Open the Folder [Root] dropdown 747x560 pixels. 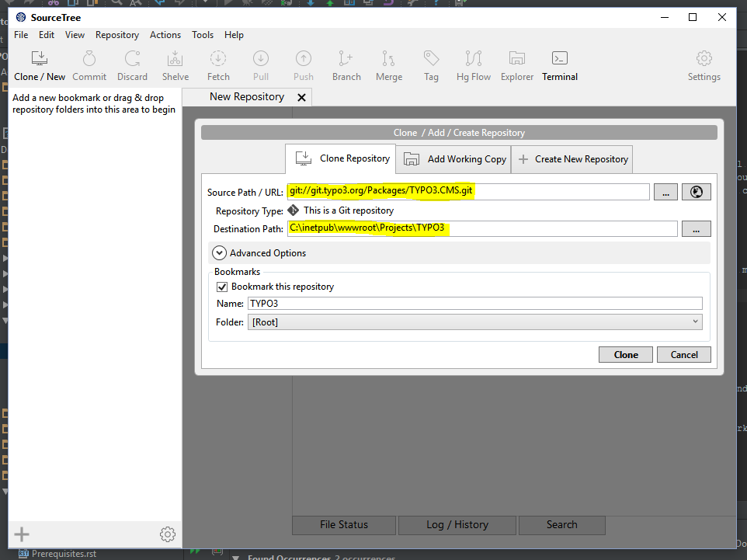tap(474, 322)
